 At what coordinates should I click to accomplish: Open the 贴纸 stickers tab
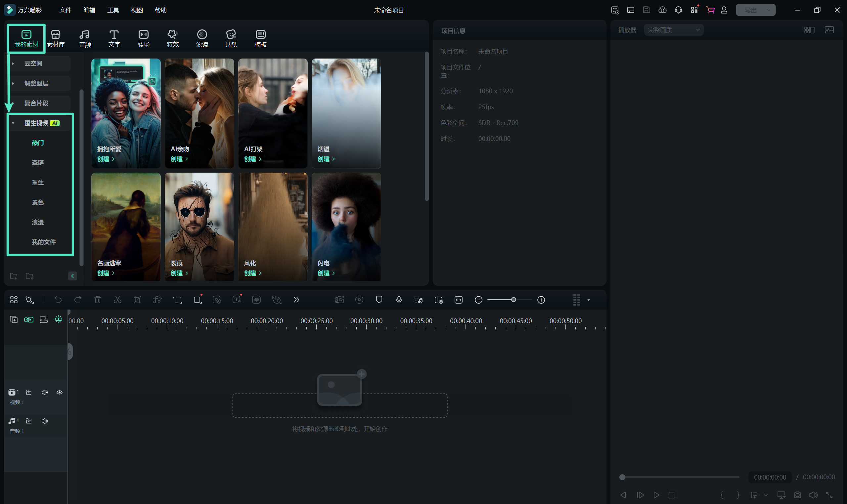pos(231,38)
